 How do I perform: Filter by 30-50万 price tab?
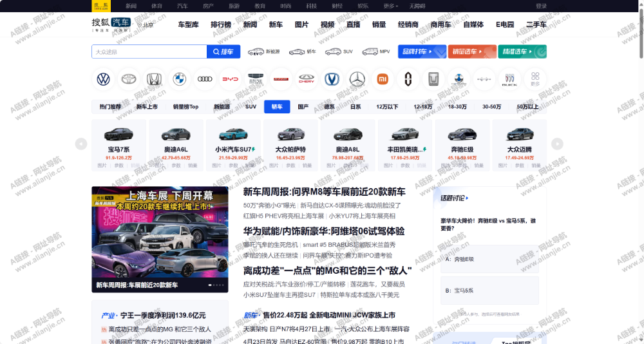tap(491, 107)
